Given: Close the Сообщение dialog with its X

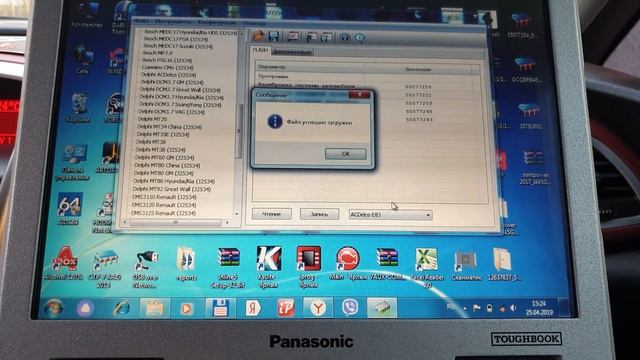Looking at the screenshot, I should (x=359, y=95).
